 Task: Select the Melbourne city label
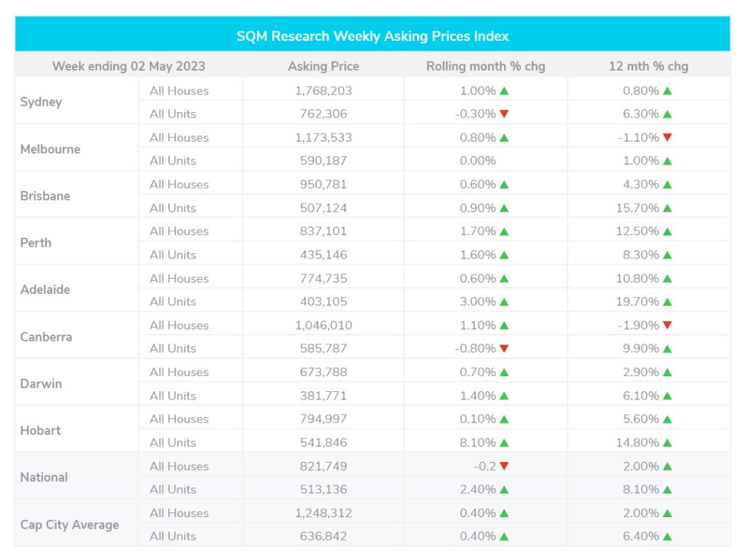50,149
